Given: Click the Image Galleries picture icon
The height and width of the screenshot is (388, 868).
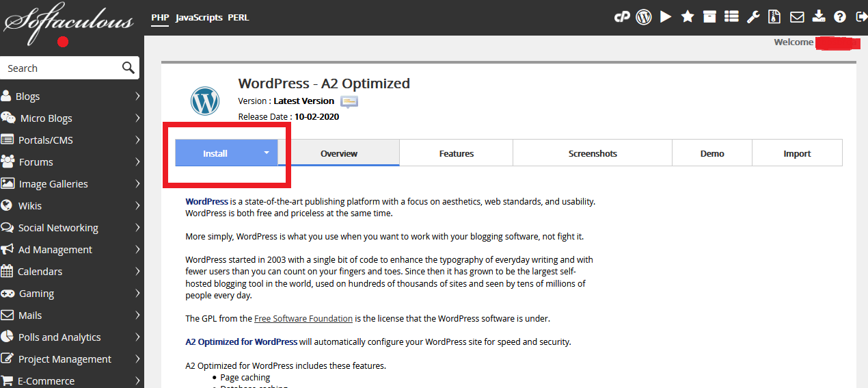Looking at the screenshot, I should click(x=8, y=183).
